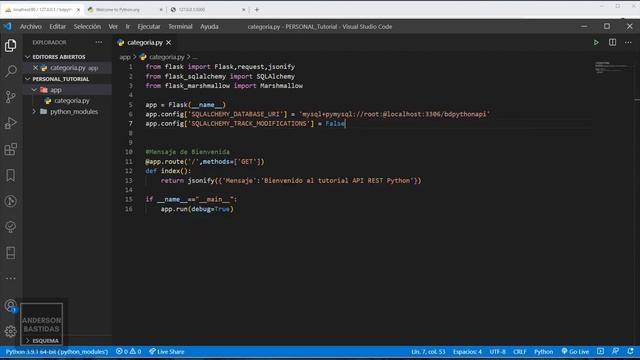Click categoria.py in the breadcrumb
Screen dimensions: 640x360
[167, 57]
